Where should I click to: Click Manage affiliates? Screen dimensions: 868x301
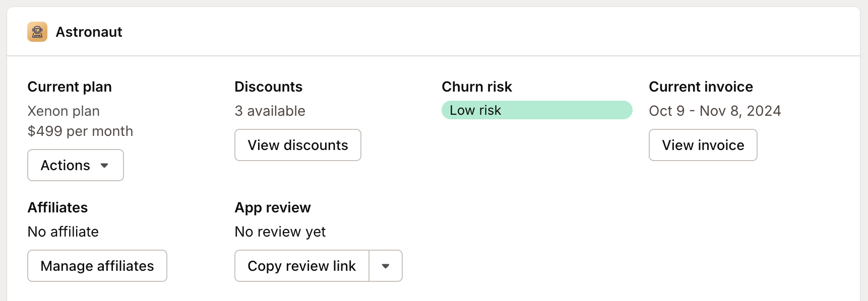pyautogui.click(x=97, y=266)
